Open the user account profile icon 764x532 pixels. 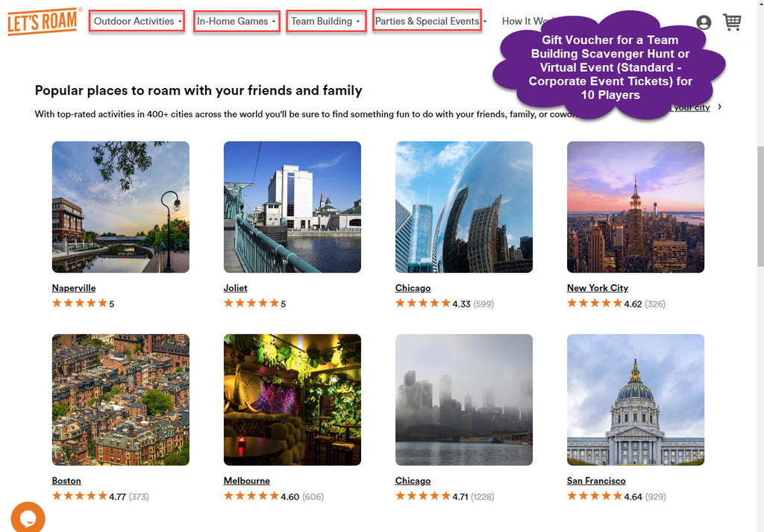(704, 22)
